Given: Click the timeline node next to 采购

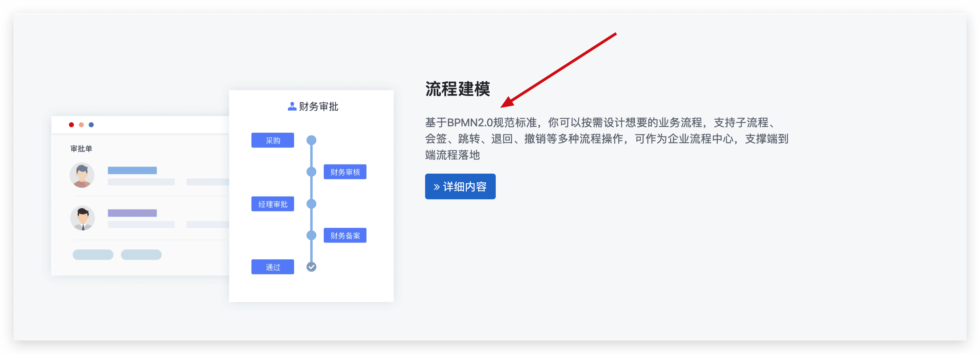Looking at the screenshot, I should tap(311, 140).
